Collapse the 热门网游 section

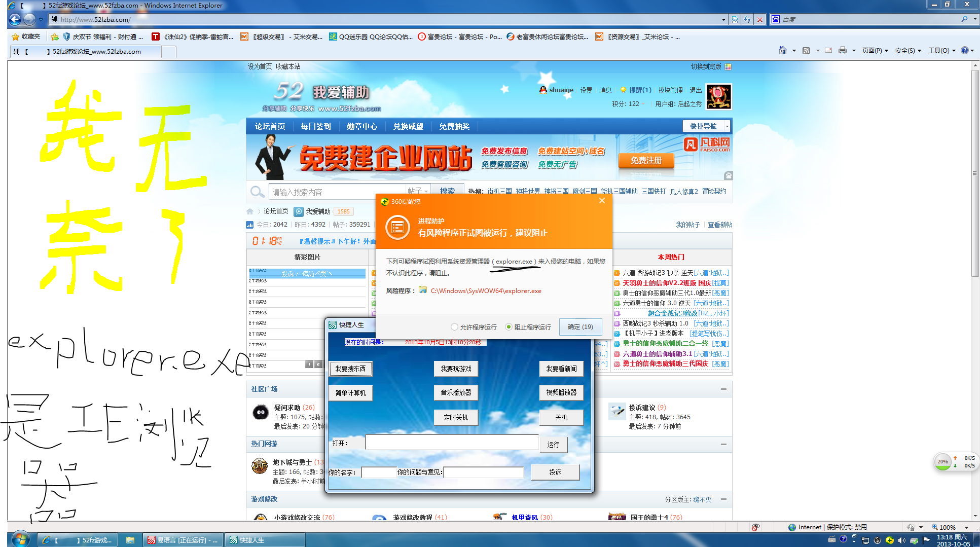click(x=723, y=444)
